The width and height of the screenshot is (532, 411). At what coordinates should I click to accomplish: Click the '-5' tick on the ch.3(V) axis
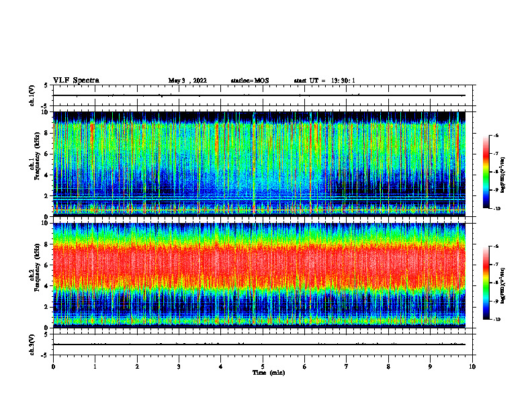45,355
